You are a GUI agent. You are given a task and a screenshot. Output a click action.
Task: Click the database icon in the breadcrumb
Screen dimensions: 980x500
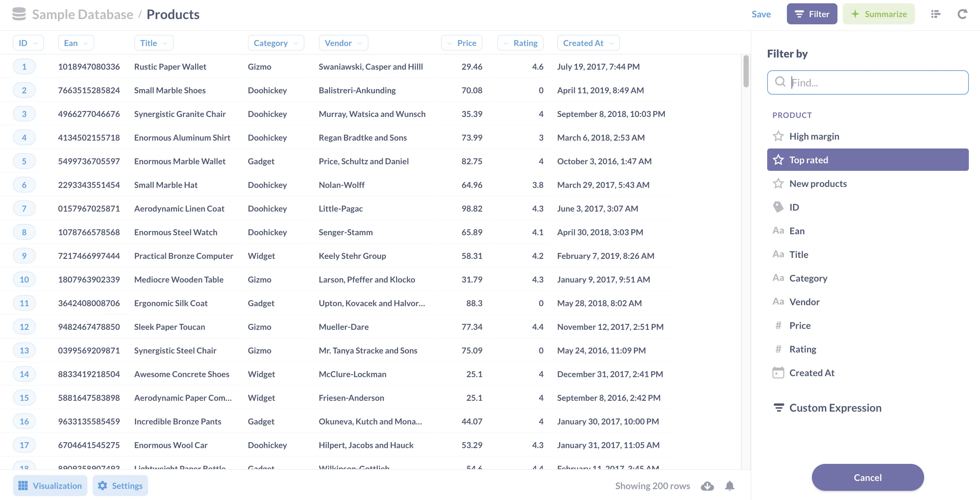click(18, 14)
